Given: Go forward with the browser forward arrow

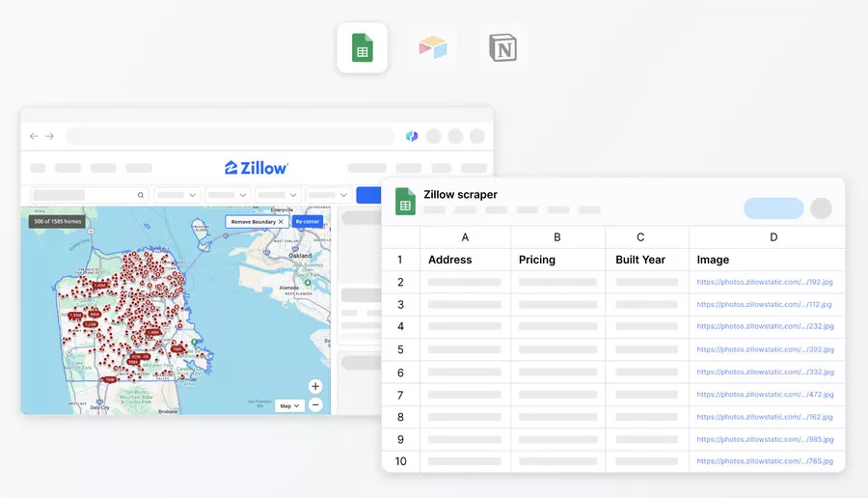Looking at the screenshot, I should [50, 136].
